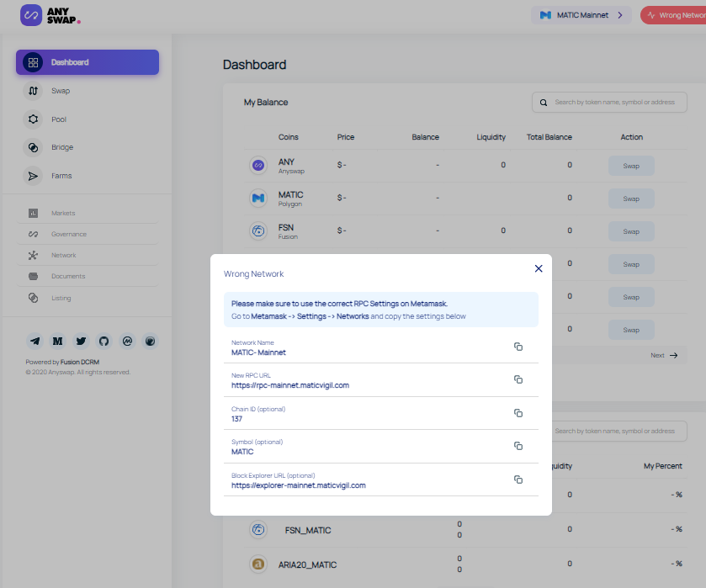Image resolution: width=706 pixels, height=588 pixels.
Task: Click the Total Balance column header
Action: (549, 137)
